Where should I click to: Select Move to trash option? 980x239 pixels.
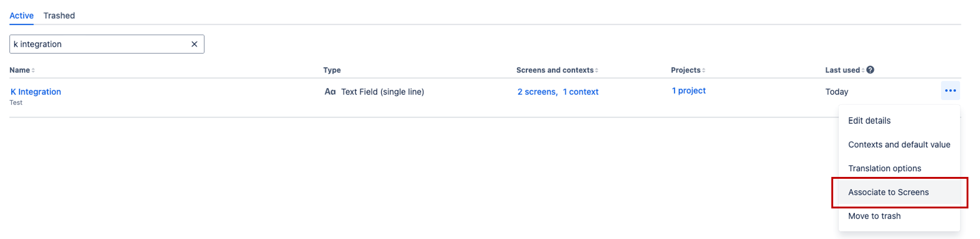point(874,216)
